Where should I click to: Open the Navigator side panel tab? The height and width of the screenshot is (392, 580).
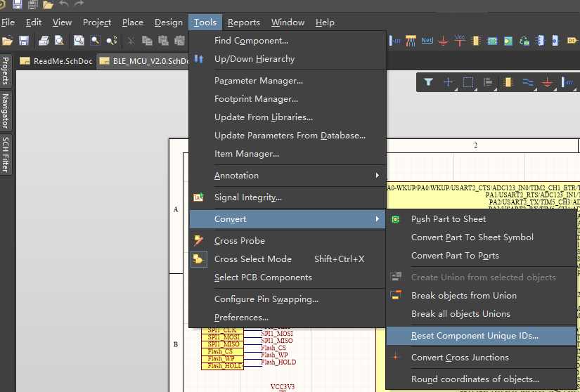(6, 111)
